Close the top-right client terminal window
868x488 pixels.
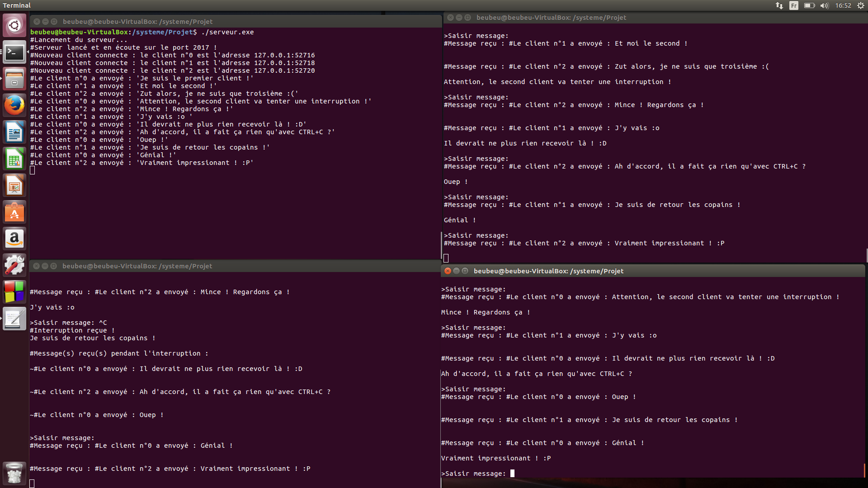[x=450, y=18]
